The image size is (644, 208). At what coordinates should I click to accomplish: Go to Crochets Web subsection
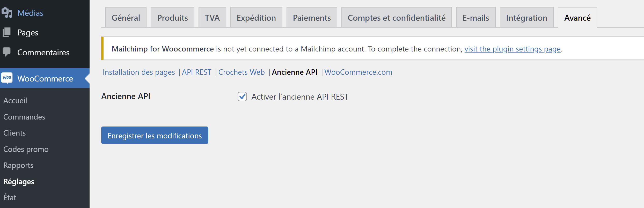[242, 72]
